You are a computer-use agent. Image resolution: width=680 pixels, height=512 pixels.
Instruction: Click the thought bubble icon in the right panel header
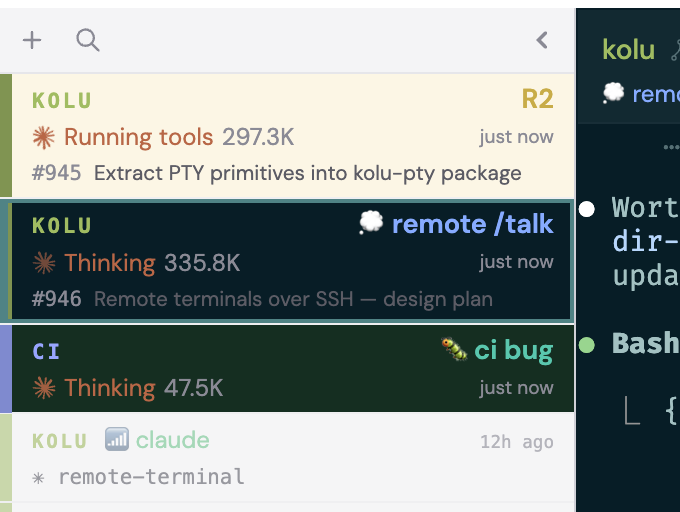click(614, 93)
